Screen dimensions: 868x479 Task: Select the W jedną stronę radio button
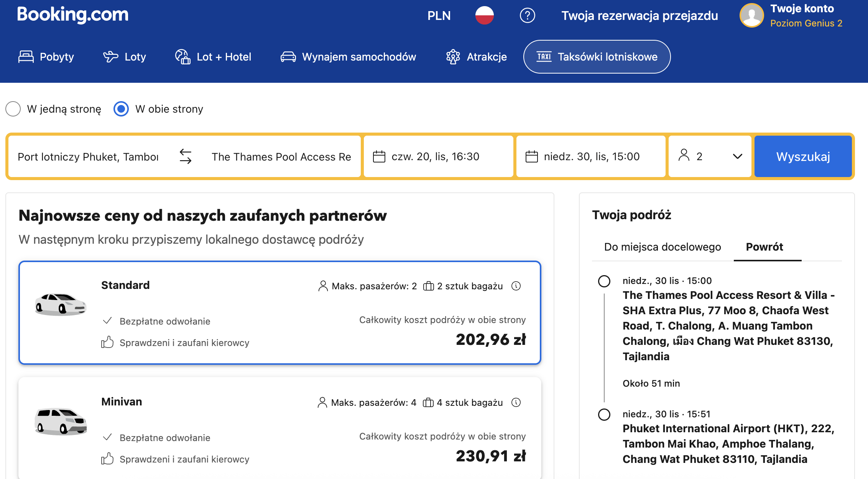13,109
